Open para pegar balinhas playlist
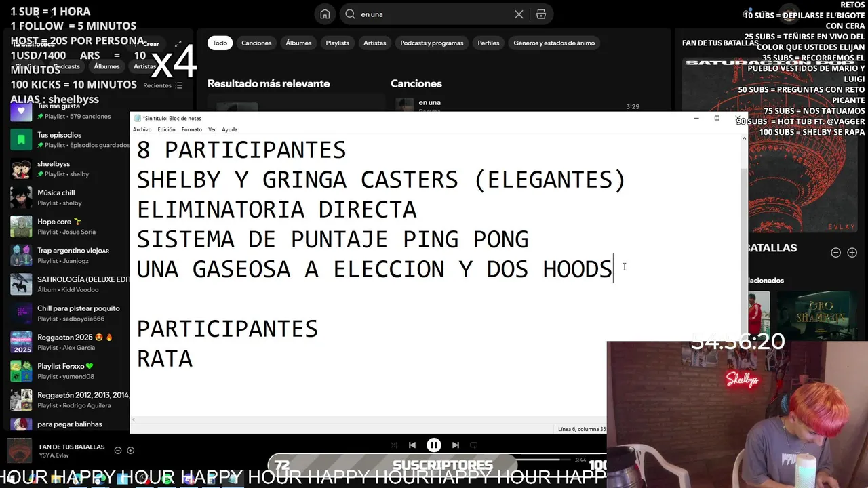 (68, 424)
